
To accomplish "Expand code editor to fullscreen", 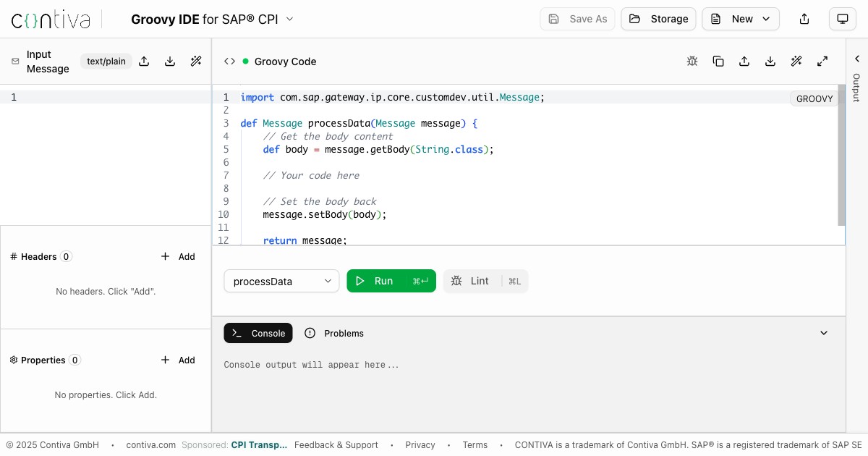I will click(x=822, y=62).
